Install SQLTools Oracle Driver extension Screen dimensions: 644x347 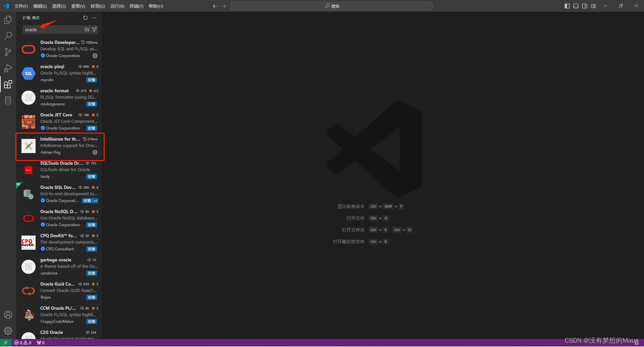[x=92, y=177]
